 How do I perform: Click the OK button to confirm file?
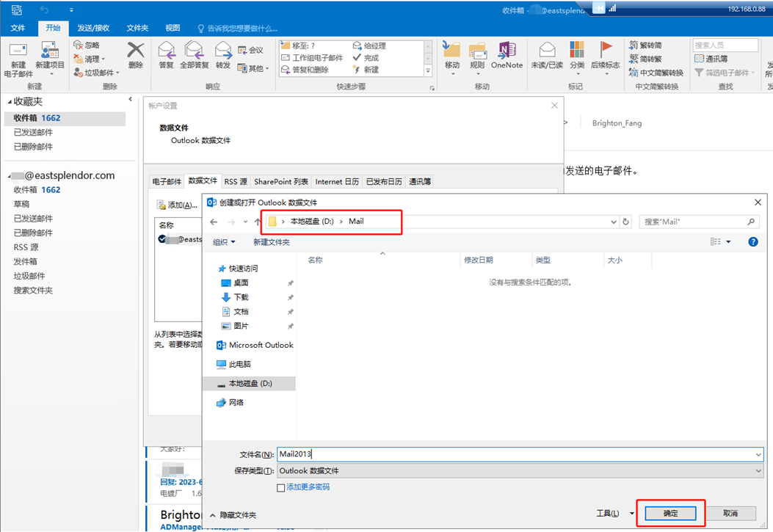coord(671,514)
